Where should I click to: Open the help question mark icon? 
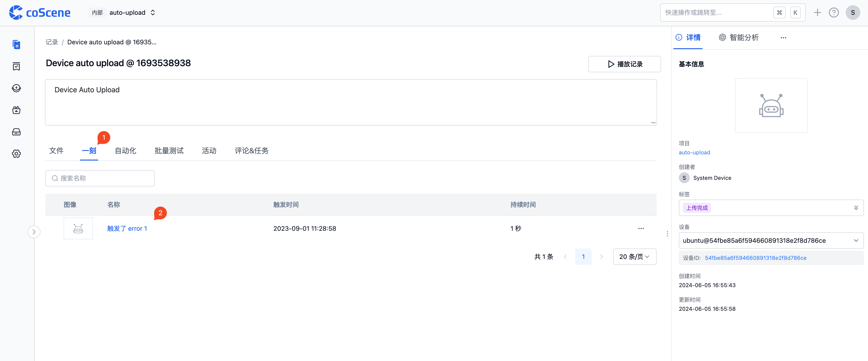click(834, 13)
